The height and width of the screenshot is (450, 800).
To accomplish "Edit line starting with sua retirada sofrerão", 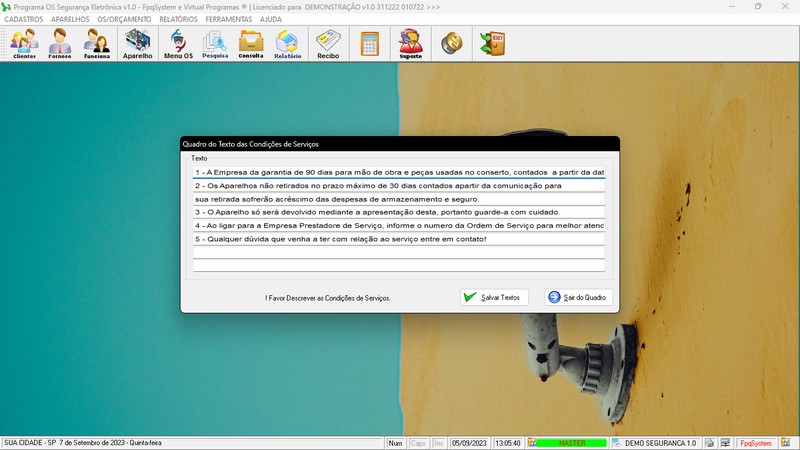I will click(399, 199).
